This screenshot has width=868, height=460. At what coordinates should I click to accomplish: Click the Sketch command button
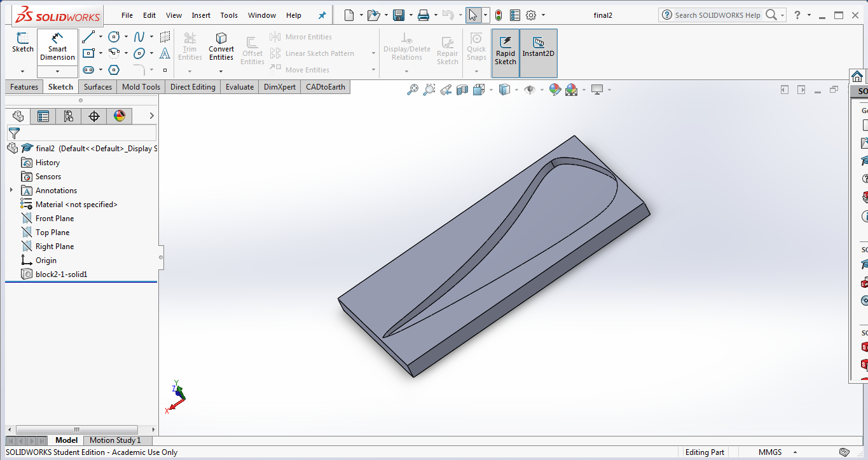(23, 42)
